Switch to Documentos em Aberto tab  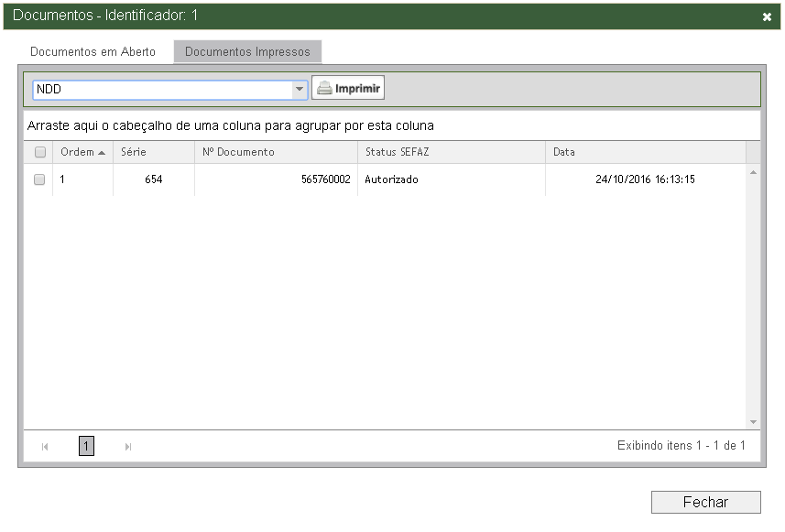coord(93,51)
